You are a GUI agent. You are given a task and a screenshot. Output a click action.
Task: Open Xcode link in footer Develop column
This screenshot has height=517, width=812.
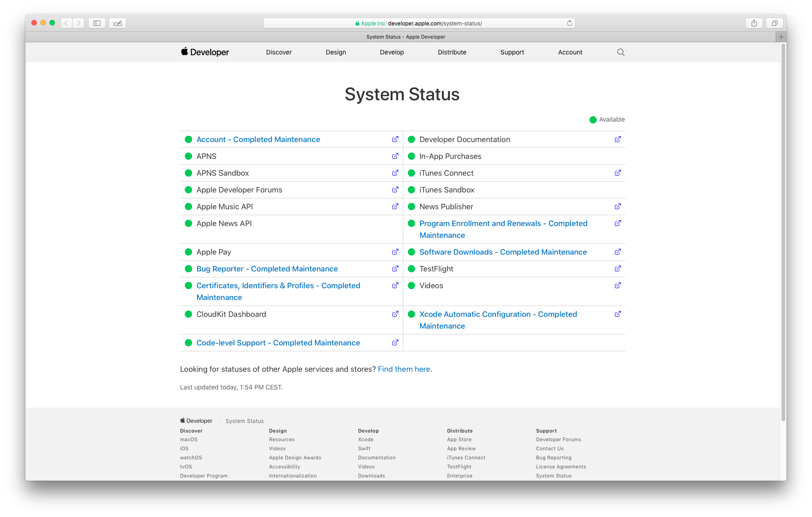point(366,439)
